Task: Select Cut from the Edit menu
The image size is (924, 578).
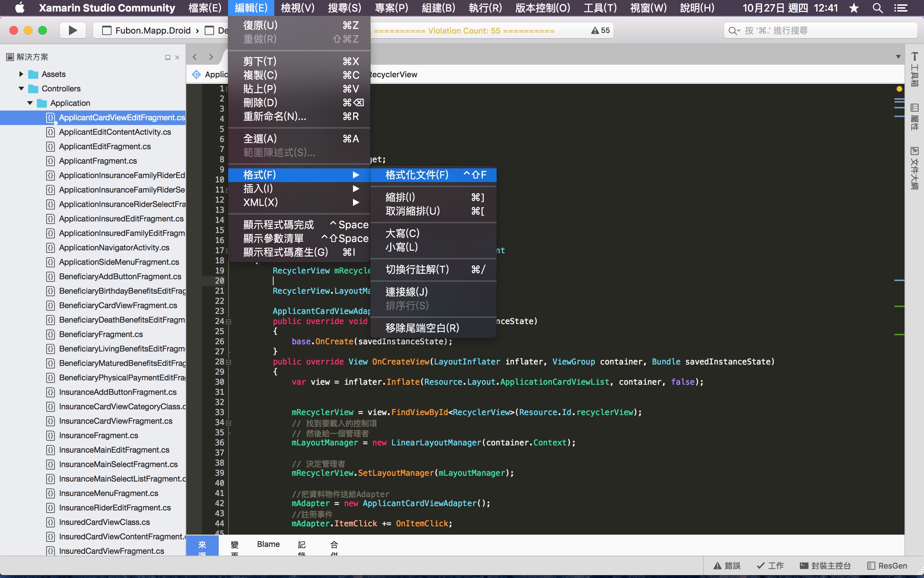Action: click(299, 61)
